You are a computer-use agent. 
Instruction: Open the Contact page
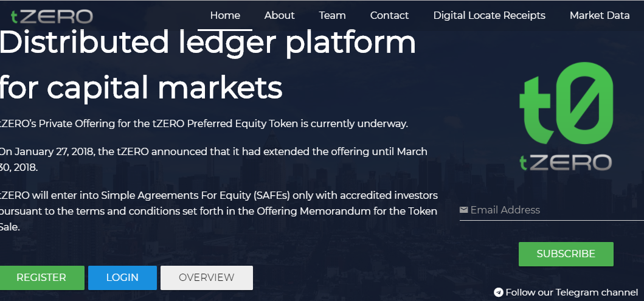[389, 16]
